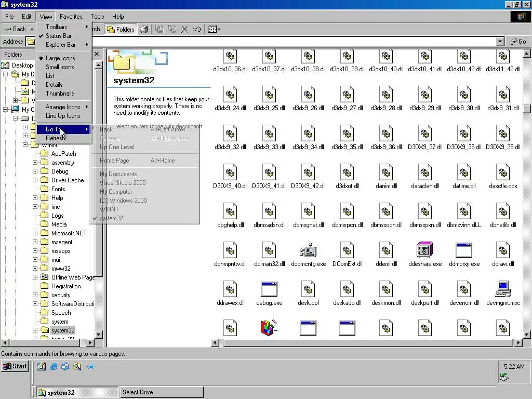Viewport: 532px width, 399px height.
Task: Click the Windows logo throbber icon
Action: [521, 17]
